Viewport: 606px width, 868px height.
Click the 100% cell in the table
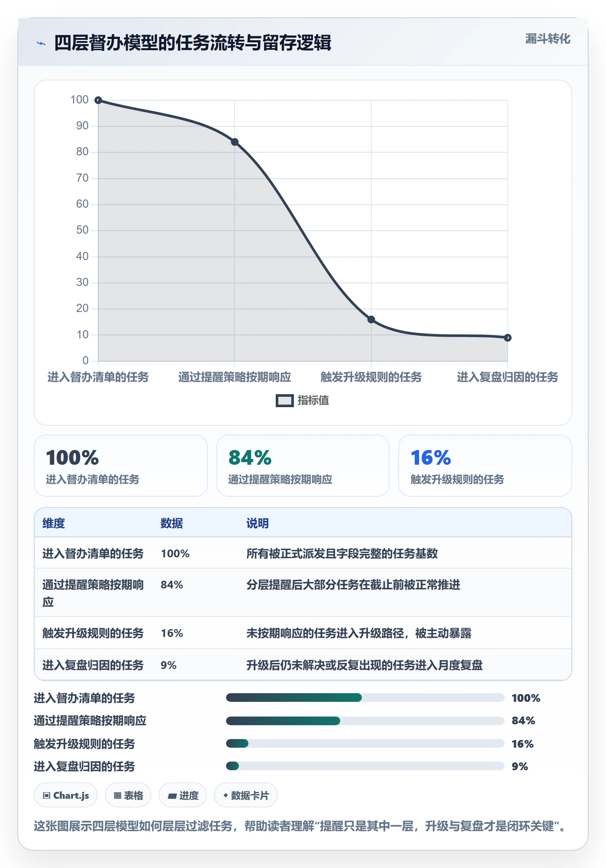(x=175, y=553)
